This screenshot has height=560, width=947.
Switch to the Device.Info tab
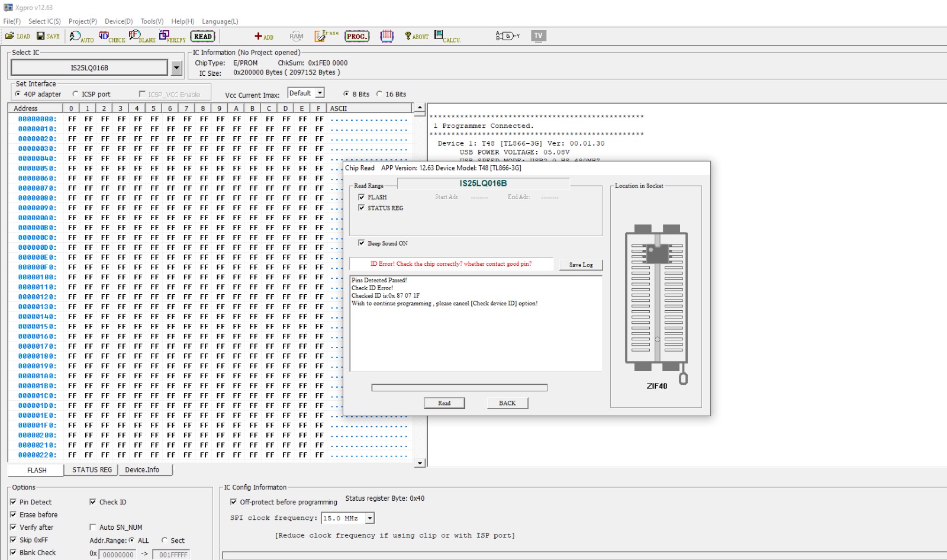pyautogui.click(x=142, y=470)
